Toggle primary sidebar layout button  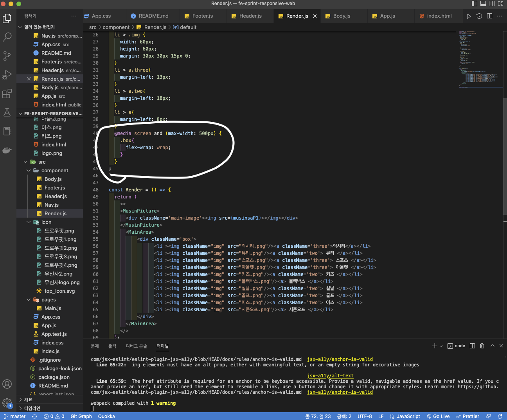pyautogui.click(x=475, y=4)
